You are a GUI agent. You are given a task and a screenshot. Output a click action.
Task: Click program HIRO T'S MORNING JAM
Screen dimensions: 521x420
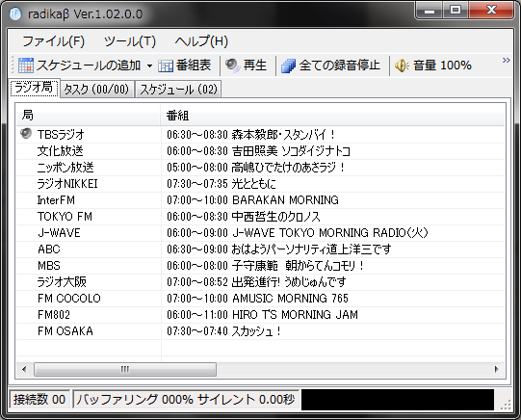coord(295,314)
